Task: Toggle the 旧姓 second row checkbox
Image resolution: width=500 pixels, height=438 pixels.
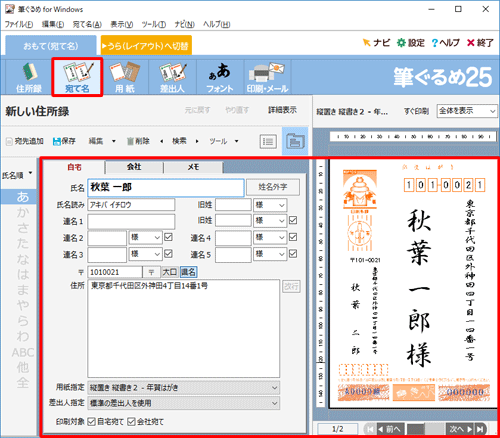Action: [293, 220]
